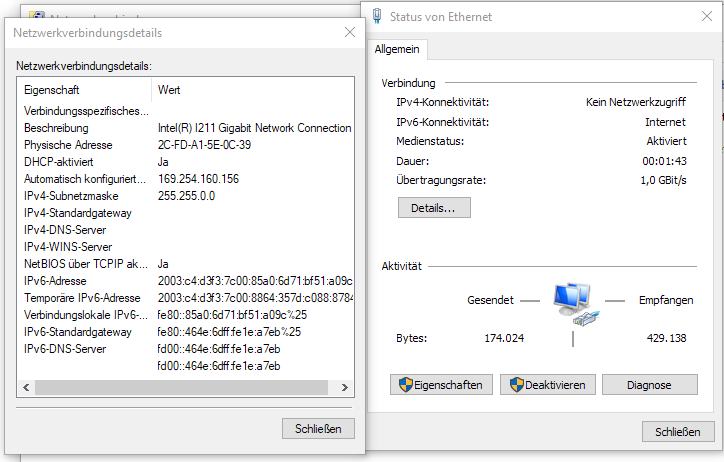Click the Ethernet adapter icon in title bar

click(x=377, y=16)
